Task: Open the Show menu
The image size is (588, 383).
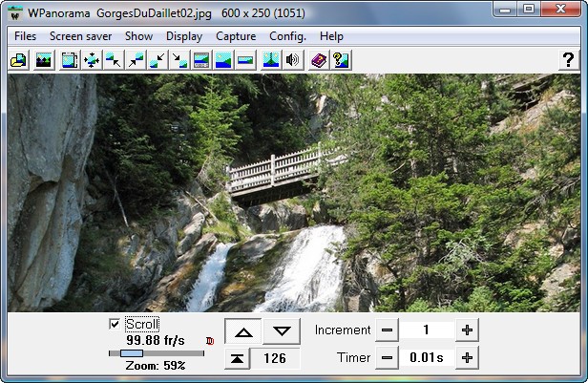Action: tap(138, 36)
